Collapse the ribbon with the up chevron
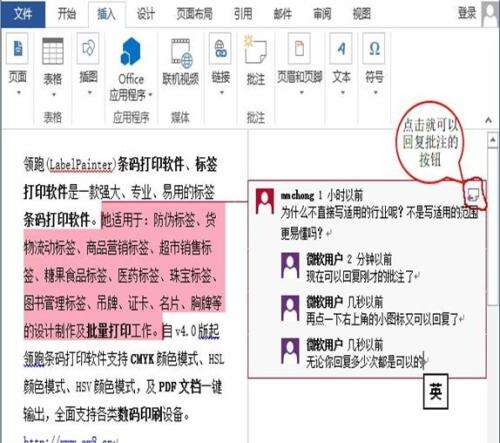 [x=488, y=120]
